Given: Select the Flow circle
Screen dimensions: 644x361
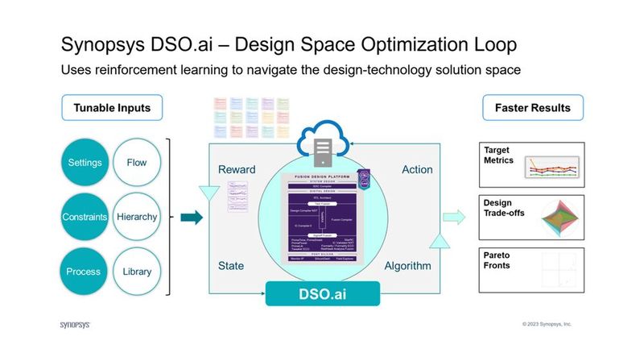Looking at the screenshot, I should pos(137,163).
